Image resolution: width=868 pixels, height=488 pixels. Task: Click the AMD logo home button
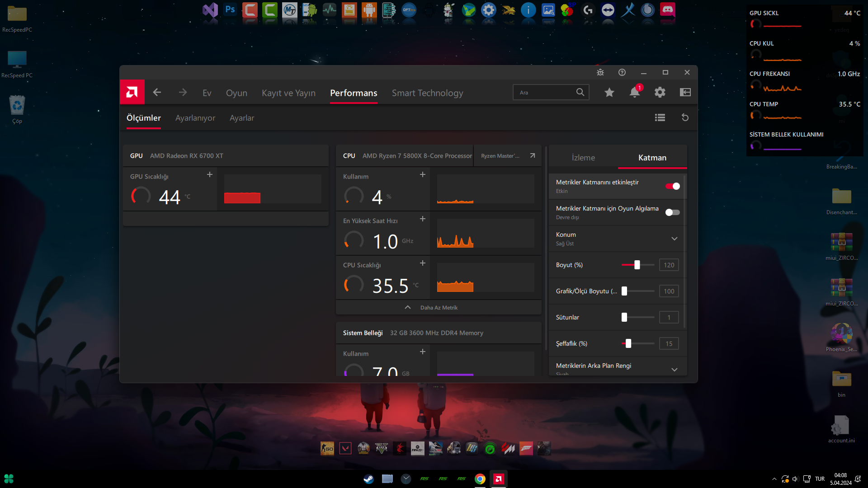point(132,92)
